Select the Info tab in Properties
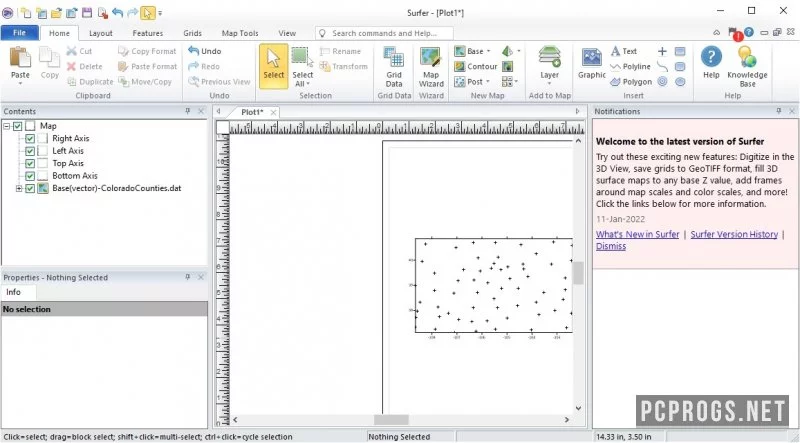This screenshot has height=443, width=800. [x=14, y=292]
